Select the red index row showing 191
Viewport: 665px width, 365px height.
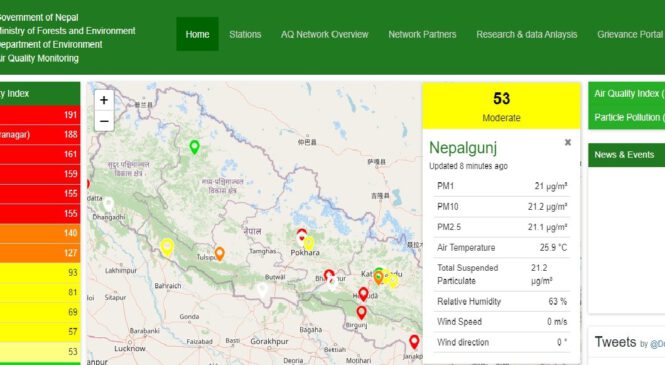(40, 115)
